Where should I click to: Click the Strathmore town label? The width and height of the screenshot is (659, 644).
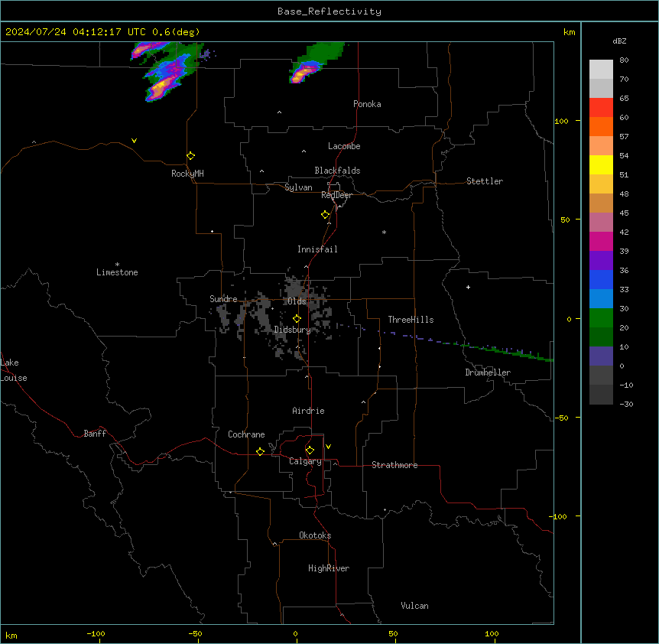(x=394, y=465)
